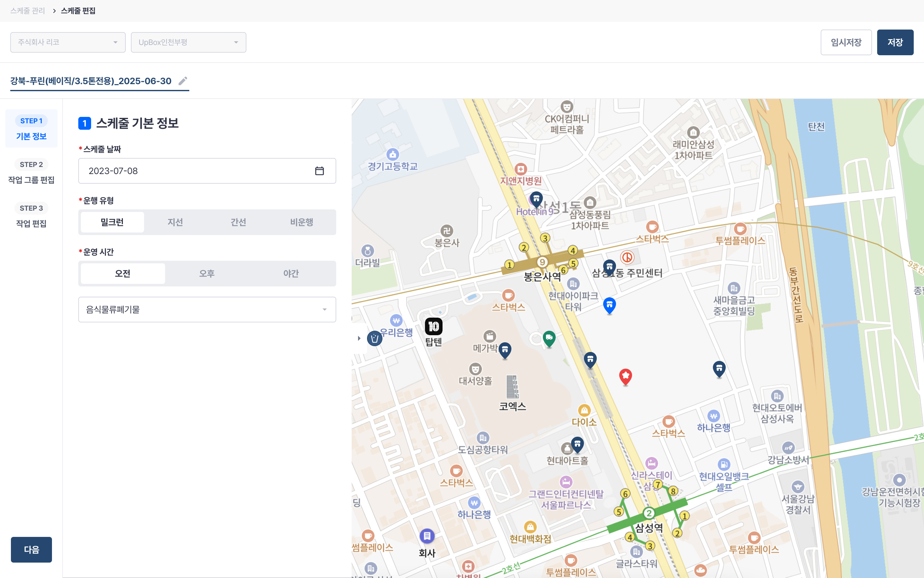Click the 삼성역 line 2 station icon
This screenshot has height=578, width=924.
pyautogui.click(x=649, y=513)
